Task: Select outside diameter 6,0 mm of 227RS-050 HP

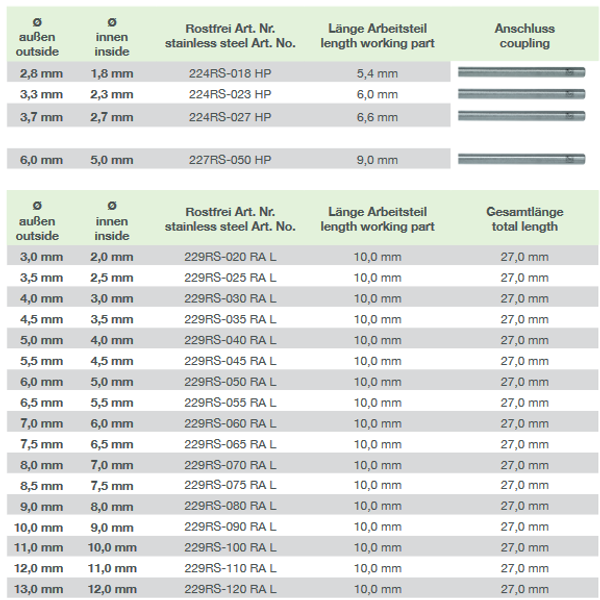Action: [x=41, y=160]
